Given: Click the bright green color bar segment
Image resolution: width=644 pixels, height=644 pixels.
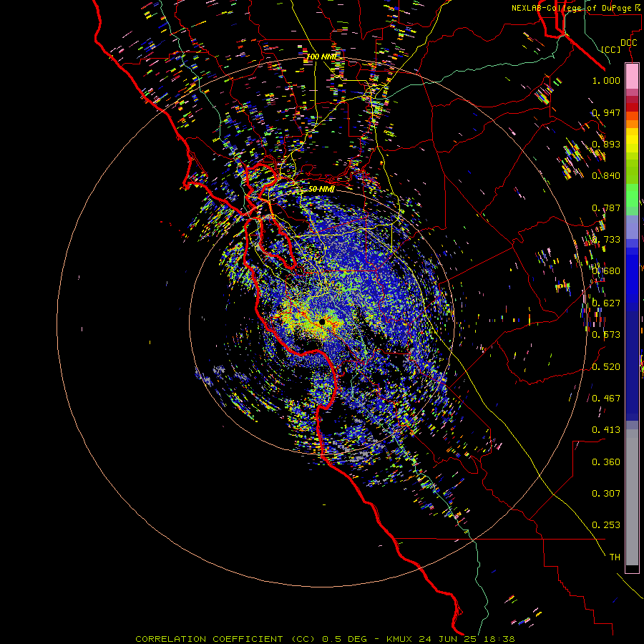Looking at the screenshot, I should (632, 195).
